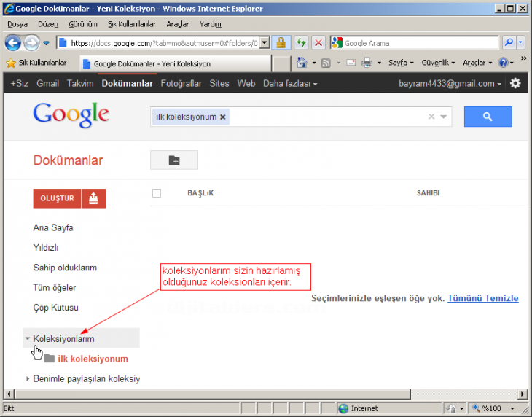Click the OLUŞTUR button

pyautogui.click(x=57, y=198)
